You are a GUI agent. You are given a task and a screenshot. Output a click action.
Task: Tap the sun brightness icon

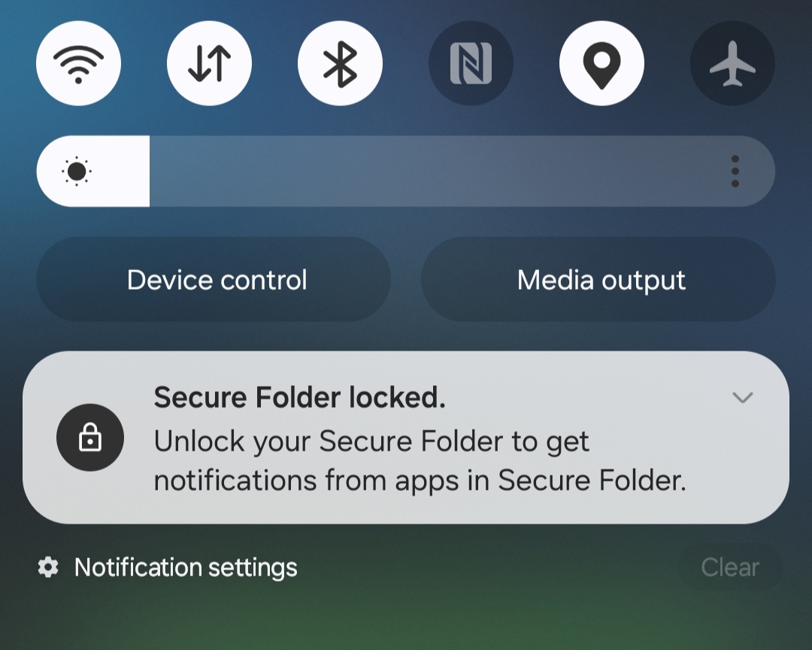coord(77,172)
